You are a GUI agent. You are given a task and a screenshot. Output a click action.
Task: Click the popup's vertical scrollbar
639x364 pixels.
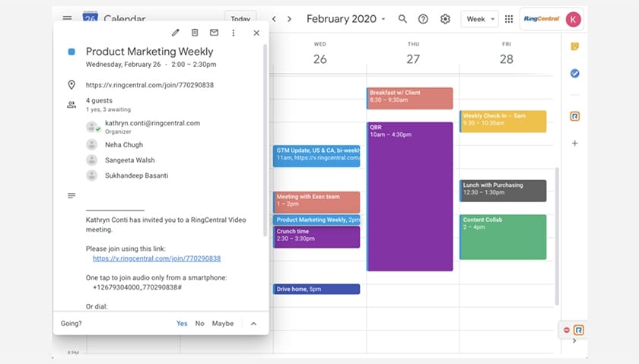pyautogui.click(x=265, y=141)
